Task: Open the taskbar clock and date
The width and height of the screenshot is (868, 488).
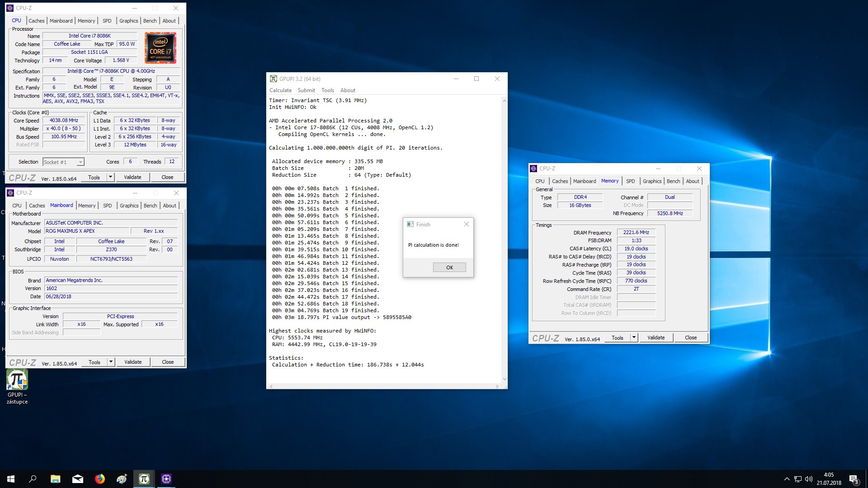Action: click(829, 479)
